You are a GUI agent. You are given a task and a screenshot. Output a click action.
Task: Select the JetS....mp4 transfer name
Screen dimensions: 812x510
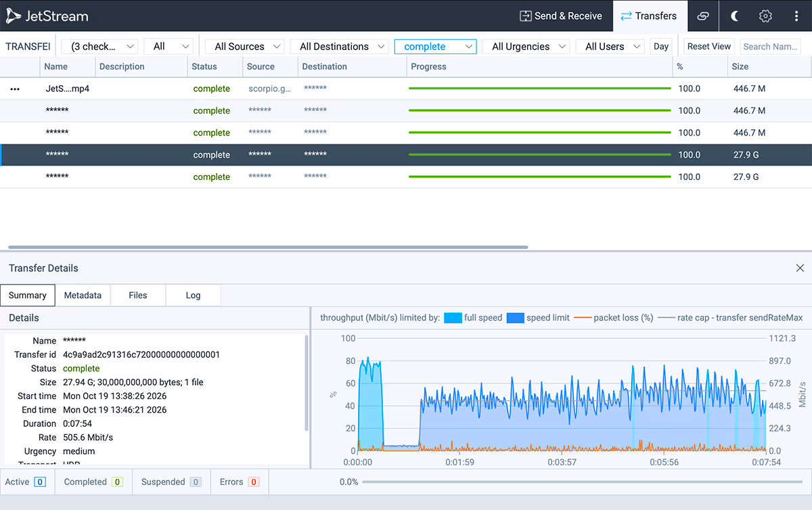click(x=68, y=89)
